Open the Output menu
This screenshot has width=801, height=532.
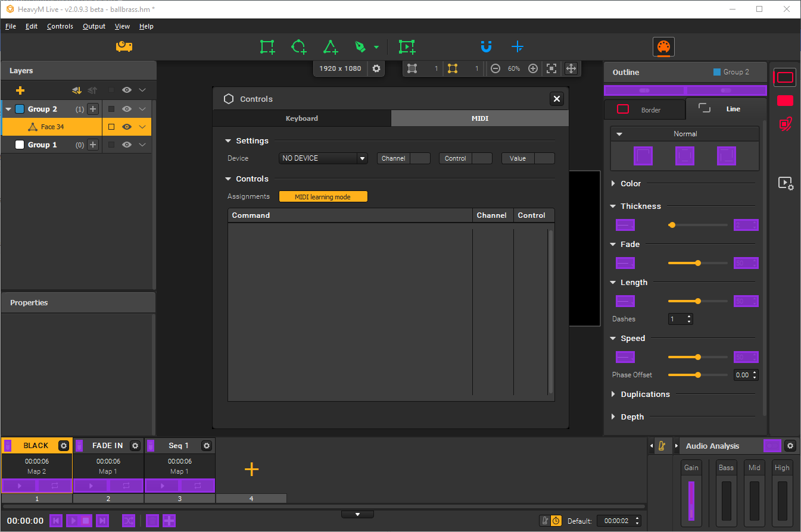pos(93,26)
